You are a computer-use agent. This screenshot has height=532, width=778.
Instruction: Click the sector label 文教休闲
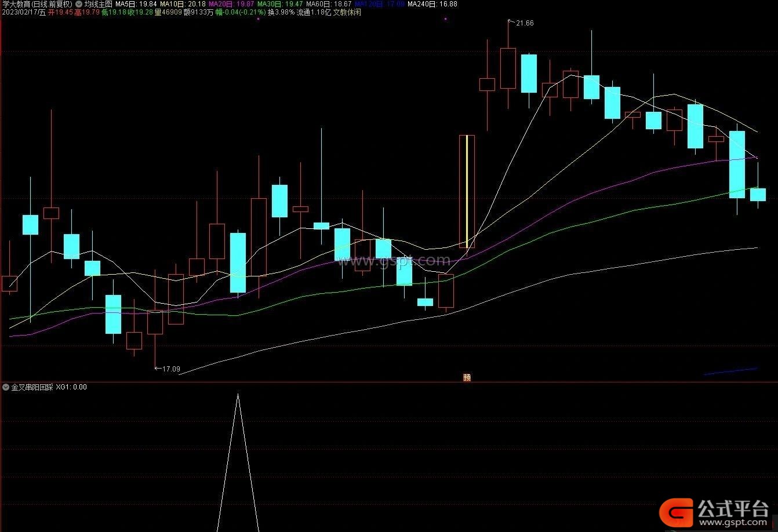347,12
